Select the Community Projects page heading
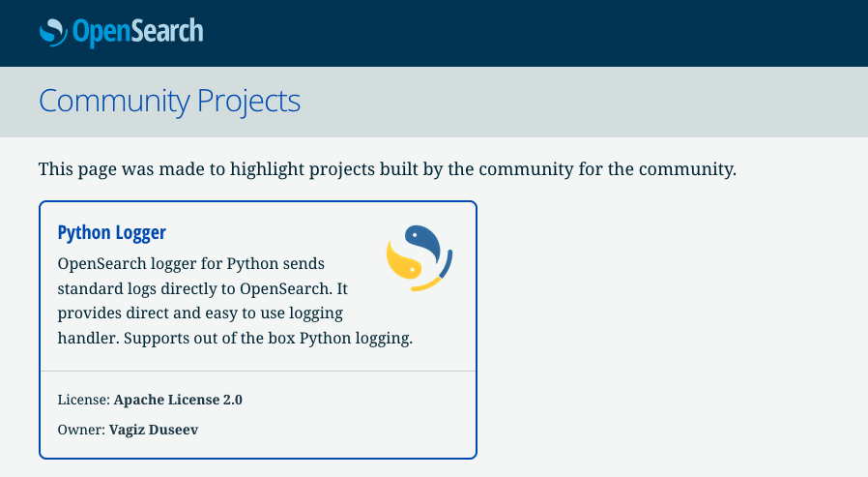This screenshot has height=477, width=868. point(169,102)
